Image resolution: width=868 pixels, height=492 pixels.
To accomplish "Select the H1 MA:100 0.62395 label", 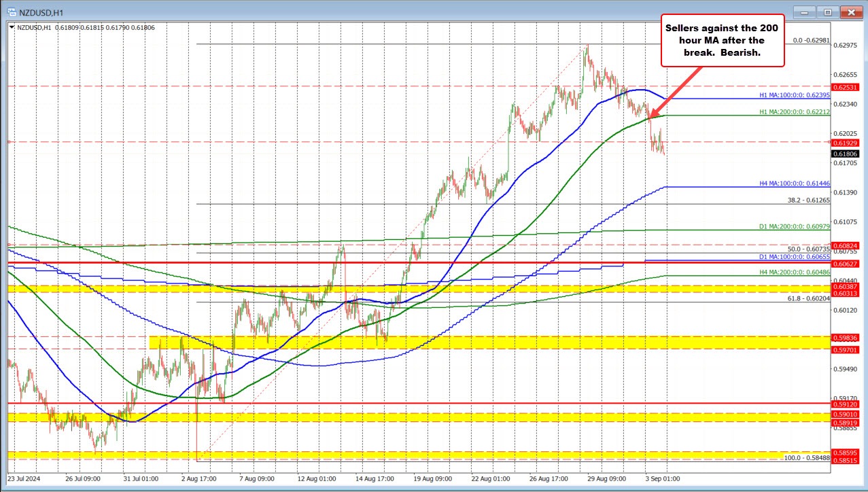I will coord(795,96).
